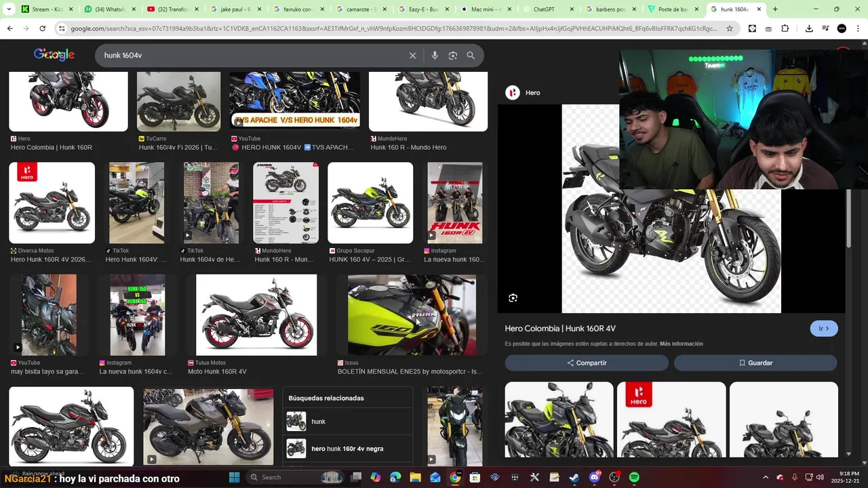
Task: Click the Hero source logo in preview panel
Action: point(513,93)
